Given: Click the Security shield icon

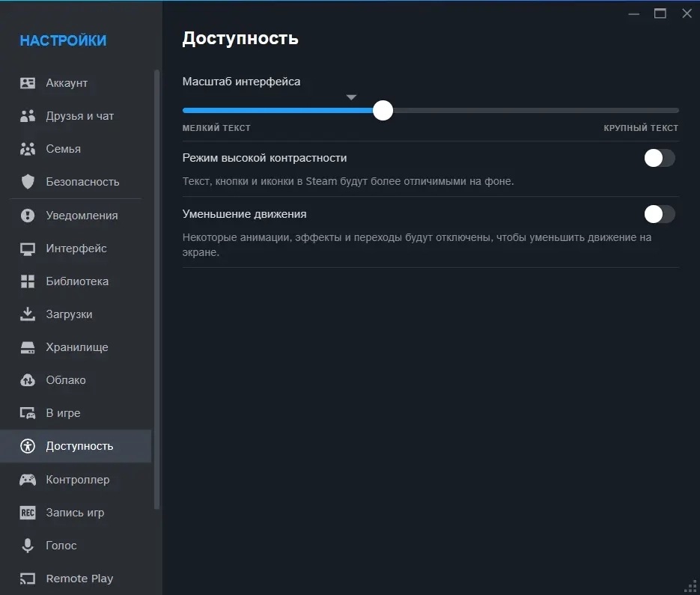Looking at the screenshot, I should [x=28, y=182].
